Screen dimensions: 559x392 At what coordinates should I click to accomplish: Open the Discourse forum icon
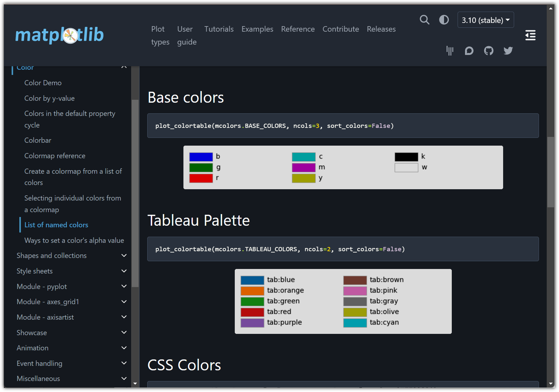(469, 51)
